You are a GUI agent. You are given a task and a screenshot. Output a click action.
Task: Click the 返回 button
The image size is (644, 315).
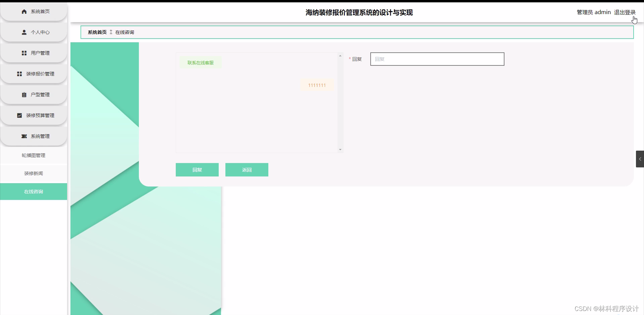pos(247,170)
